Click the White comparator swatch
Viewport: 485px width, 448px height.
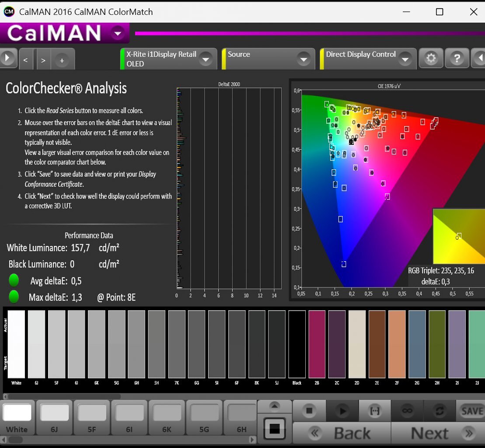click(16, 344)
